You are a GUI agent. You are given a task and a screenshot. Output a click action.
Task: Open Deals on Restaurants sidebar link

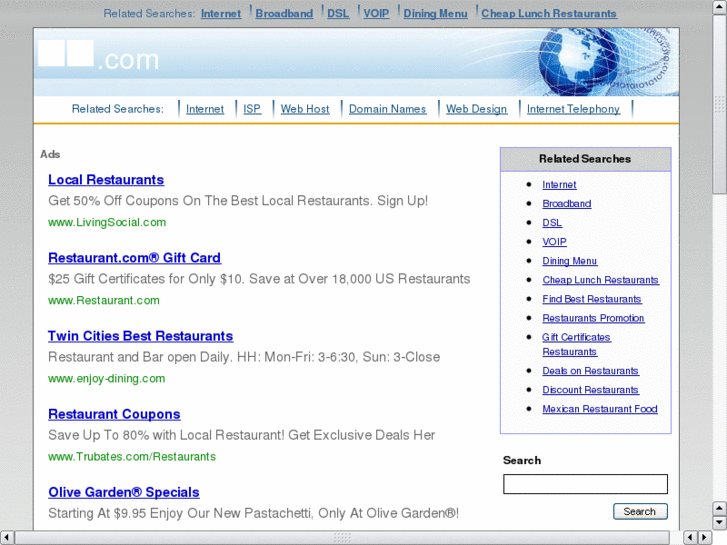tap(591, 371)
